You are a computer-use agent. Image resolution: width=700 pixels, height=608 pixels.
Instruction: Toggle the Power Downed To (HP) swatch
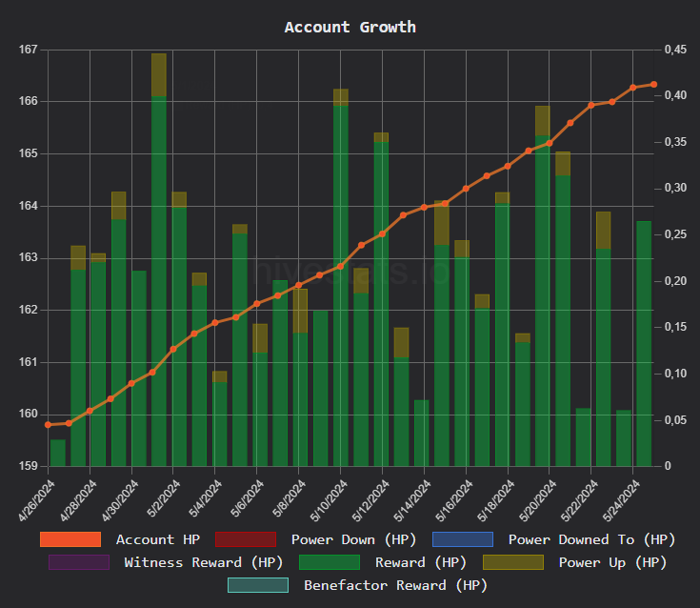point(463,539)
